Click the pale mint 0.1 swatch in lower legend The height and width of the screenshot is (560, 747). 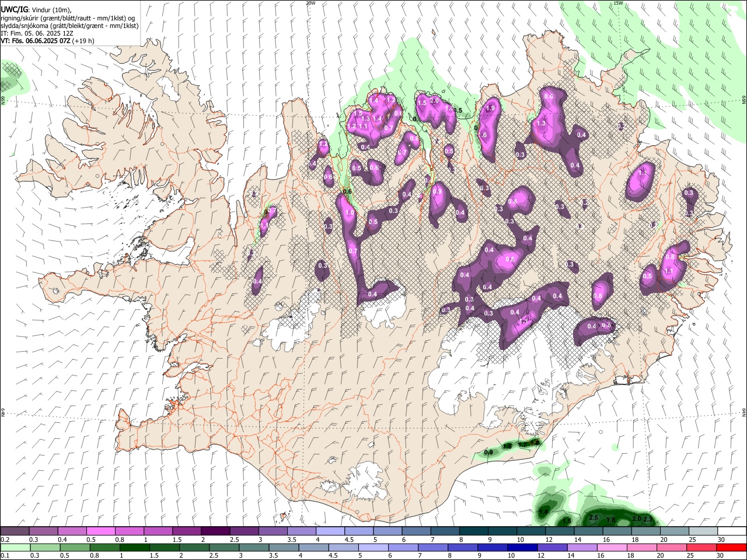15,547
